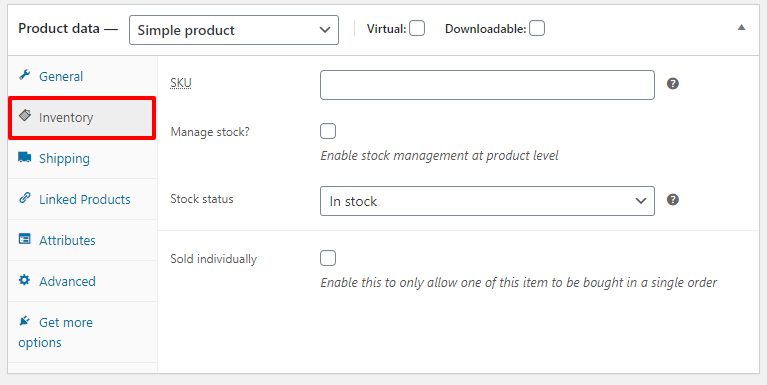Open the Simple product type dropdown
767x385 pixels.
(234, 30)
